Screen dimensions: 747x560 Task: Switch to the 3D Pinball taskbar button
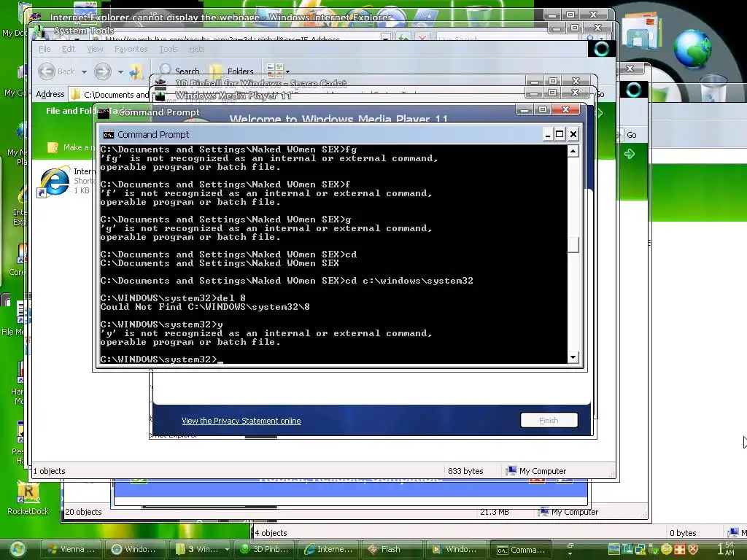pyautogui.click(x=266, y=549)
